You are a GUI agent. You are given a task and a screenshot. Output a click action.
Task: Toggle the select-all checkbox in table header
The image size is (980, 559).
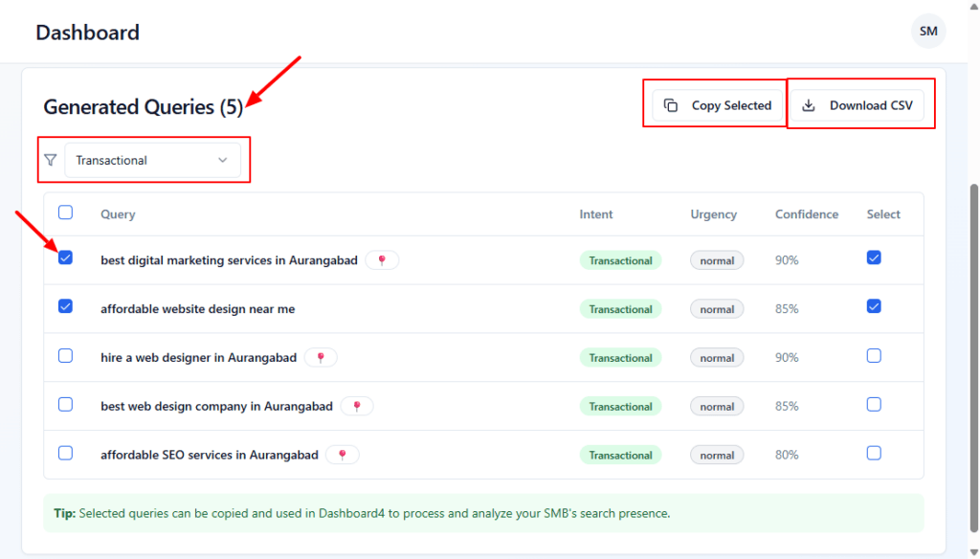tap(65, 212)
